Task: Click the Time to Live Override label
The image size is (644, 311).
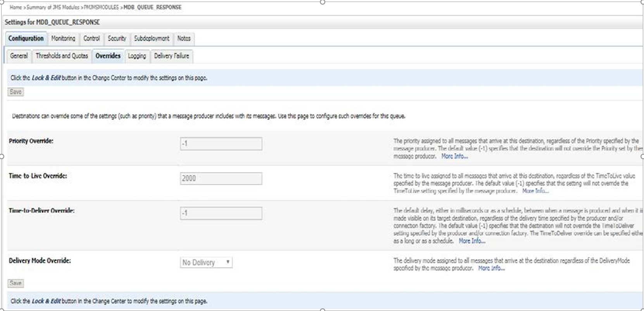Action: click(x=38, y=176)
